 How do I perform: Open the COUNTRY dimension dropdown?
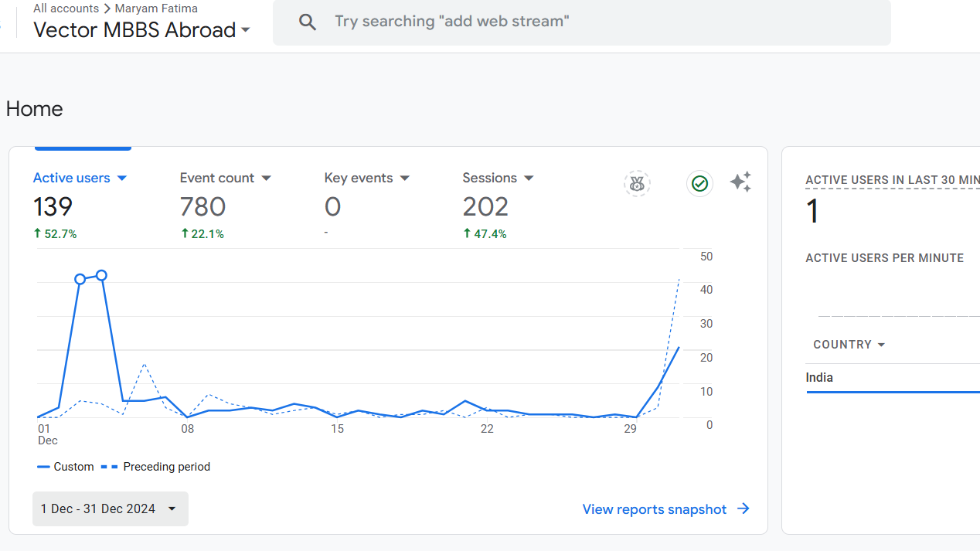(849, 345)
